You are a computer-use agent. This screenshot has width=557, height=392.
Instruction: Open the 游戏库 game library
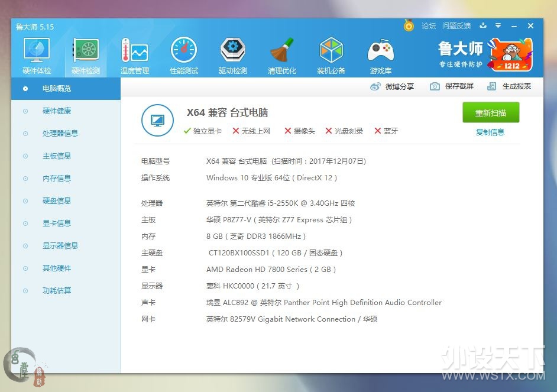tap(380, 56)
